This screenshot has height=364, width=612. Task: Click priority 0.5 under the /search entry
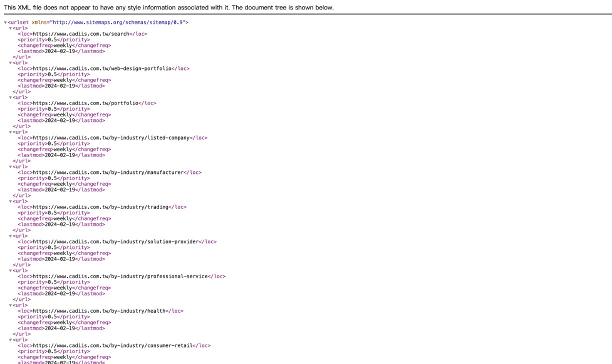click(x=52, y=40)
